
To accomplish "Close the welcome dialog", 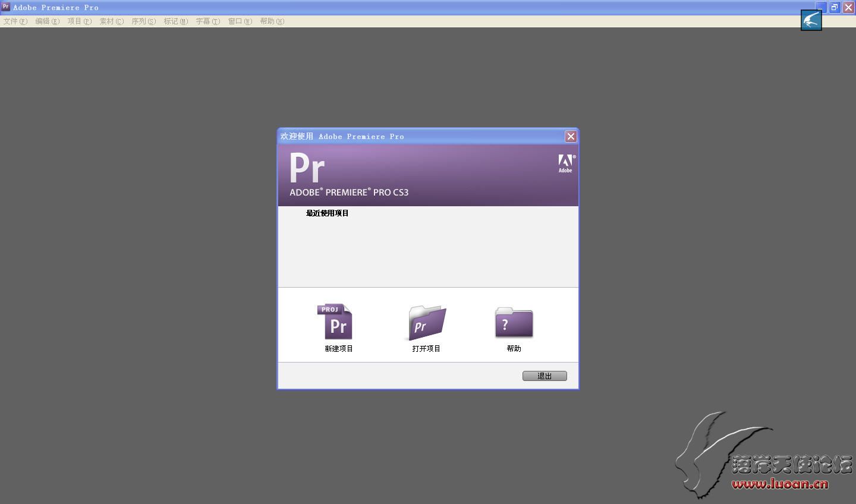I will point(571,137).
